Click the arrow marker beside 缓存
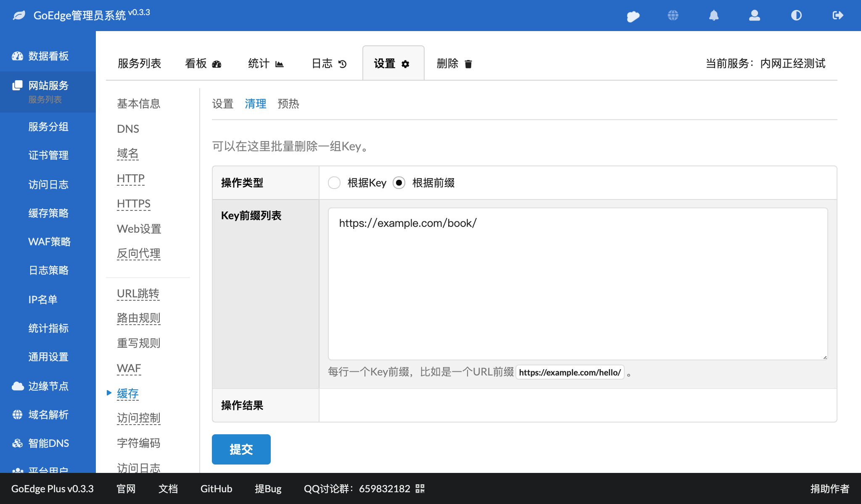 [x=109, y=393]
